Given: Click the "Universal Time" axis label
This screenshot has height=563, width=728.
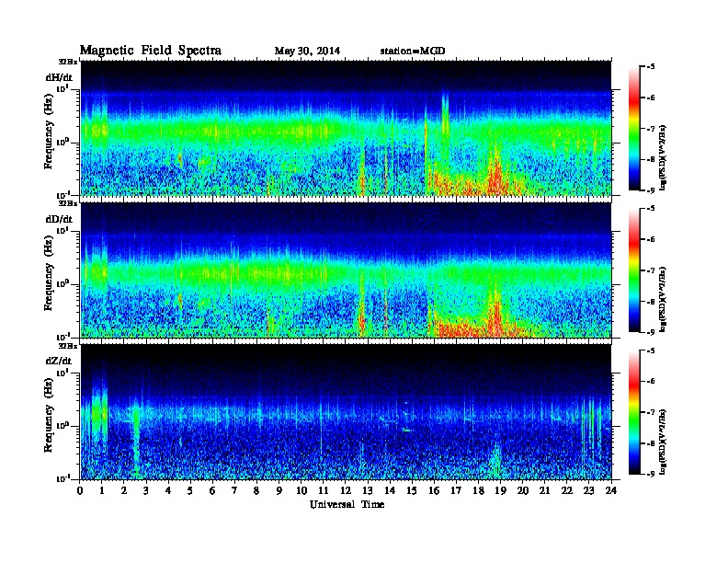Looking at the screenshot, I should (x=347, y=504).
